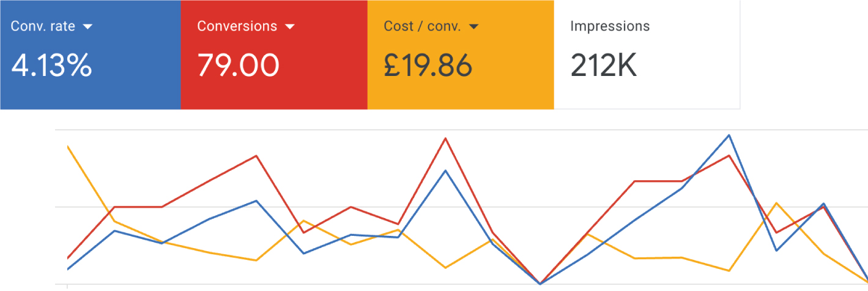This screenshot has width=868, height=291.
Task: Click the Cost / conv. label text
Action: pos(422,26)
